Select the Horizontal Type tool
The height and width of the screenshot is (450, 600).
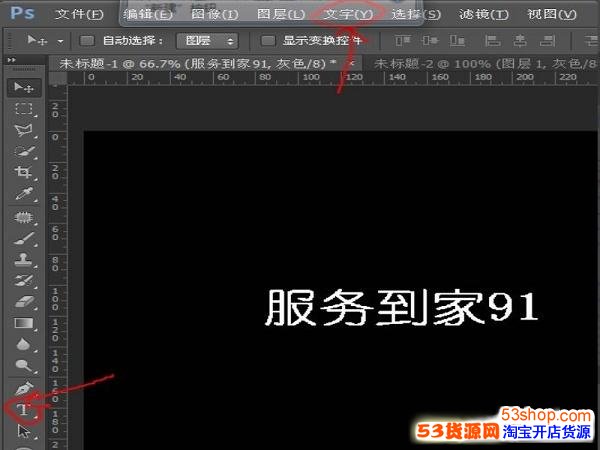pos(24,410)
